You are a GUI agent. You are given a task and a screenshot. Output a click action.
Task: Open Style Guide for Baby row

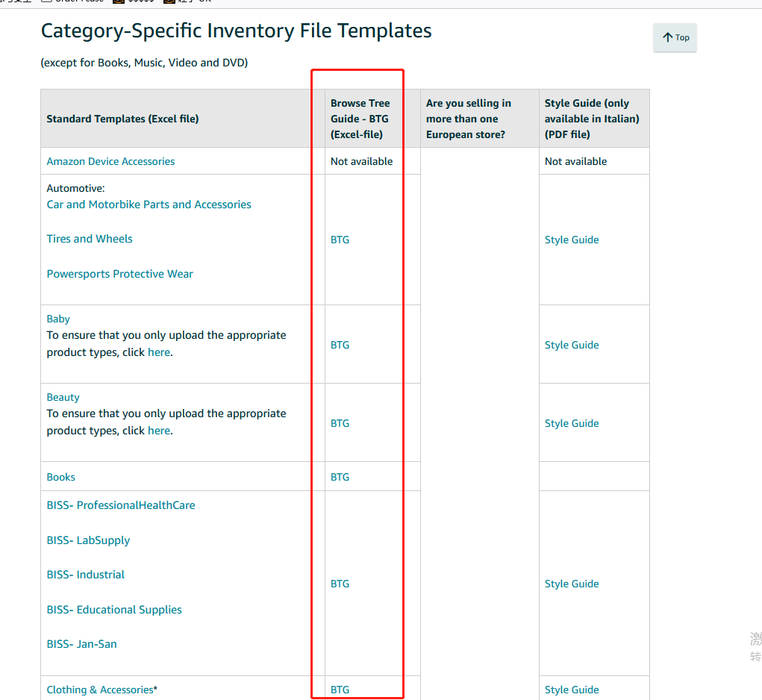coord(572,345)
